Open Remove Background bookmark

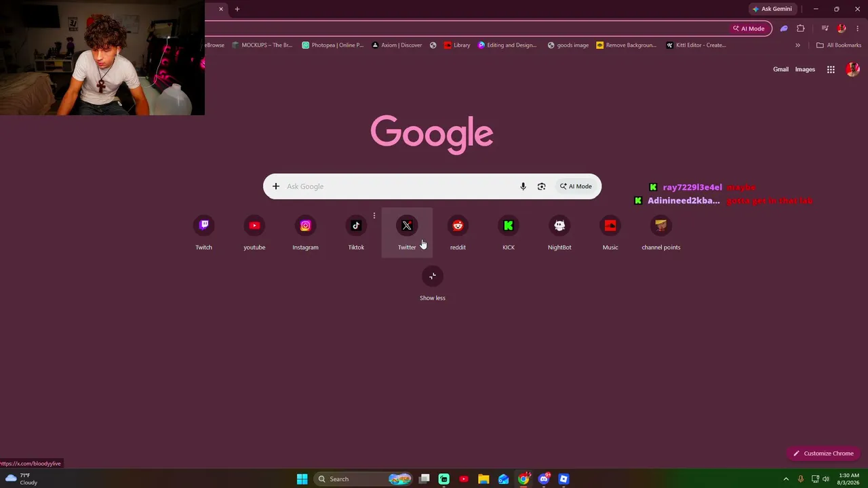[x=627, y=45]
